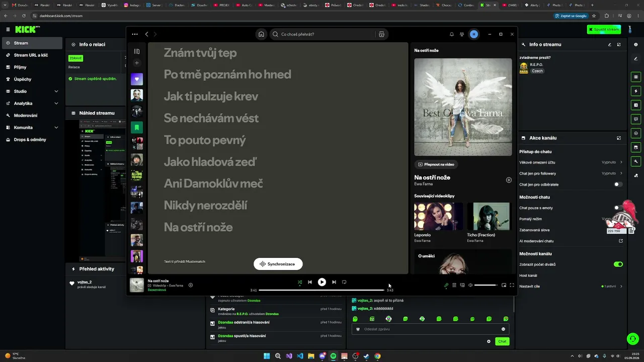Click the Spustit stream button
This screenshot has width=644, height=362.
[604, 29]
